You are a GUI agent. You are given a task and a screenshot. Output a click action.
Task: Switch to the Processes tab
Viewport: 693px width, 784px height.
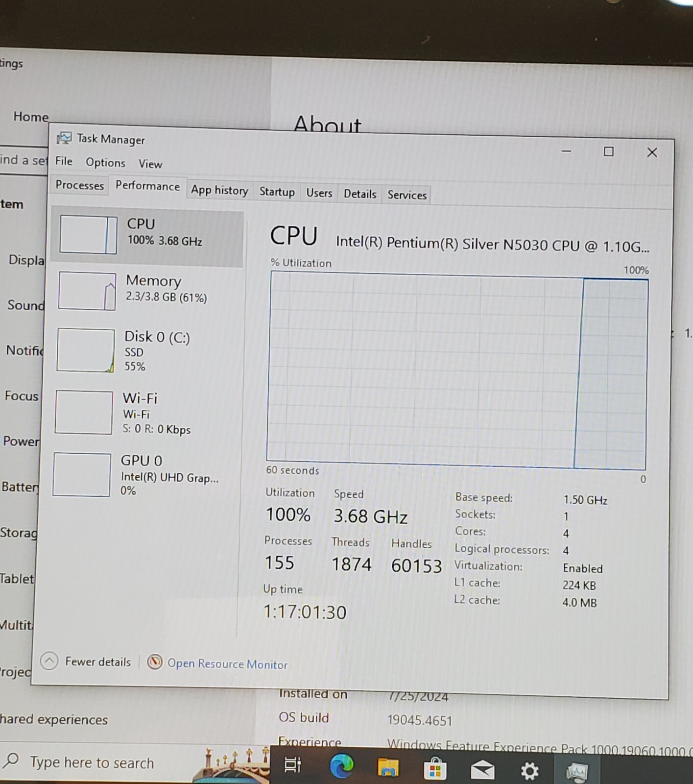pyautogui.click(x=79, y=185)
